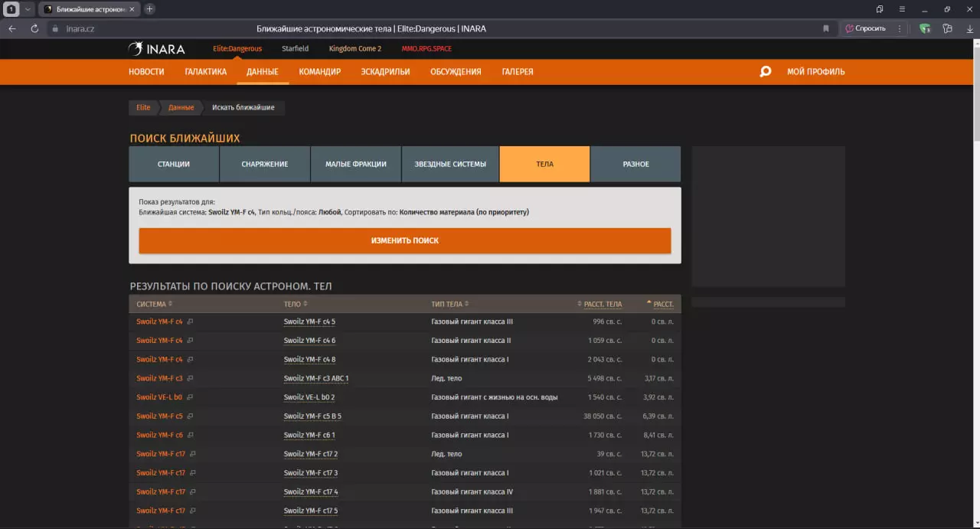
Task: Open the Спросить assistant button
Action: [866, 28]
